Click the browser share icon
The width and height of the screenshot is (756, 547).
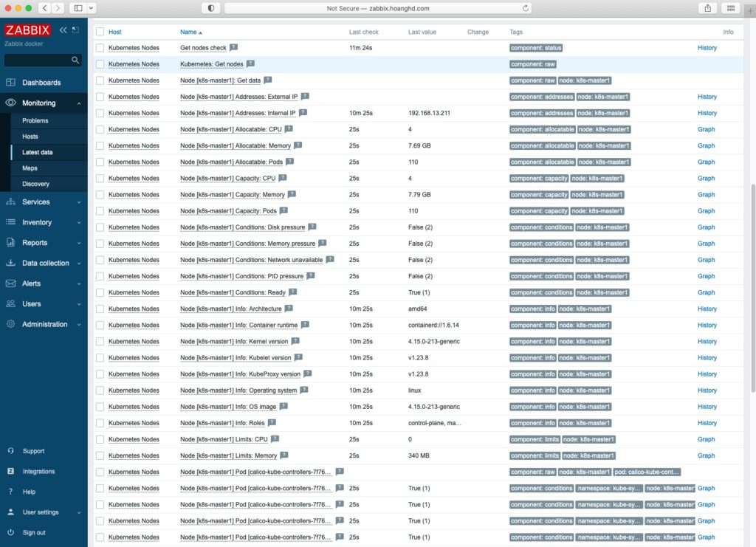coord(708,8)
